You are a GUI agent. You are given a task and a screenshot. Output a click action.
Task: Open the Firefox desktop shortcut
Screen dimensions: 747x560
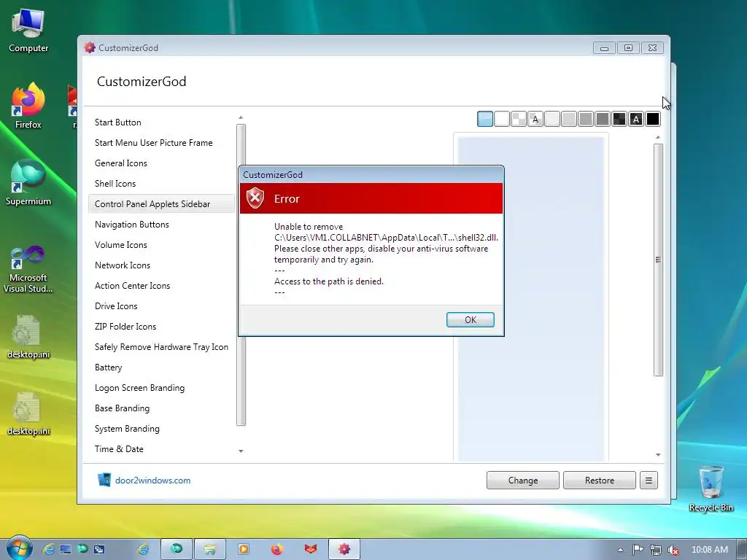click(28, 106)
